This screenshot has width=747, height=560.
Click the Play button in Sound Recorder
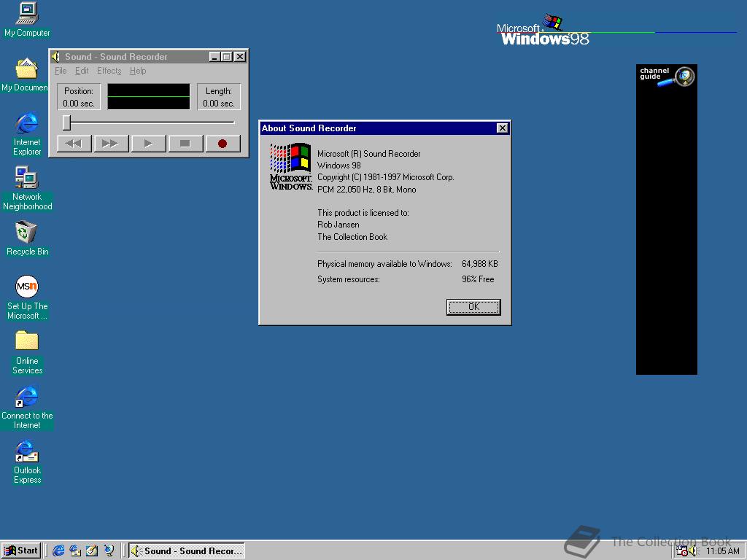[x=148, y=144]
